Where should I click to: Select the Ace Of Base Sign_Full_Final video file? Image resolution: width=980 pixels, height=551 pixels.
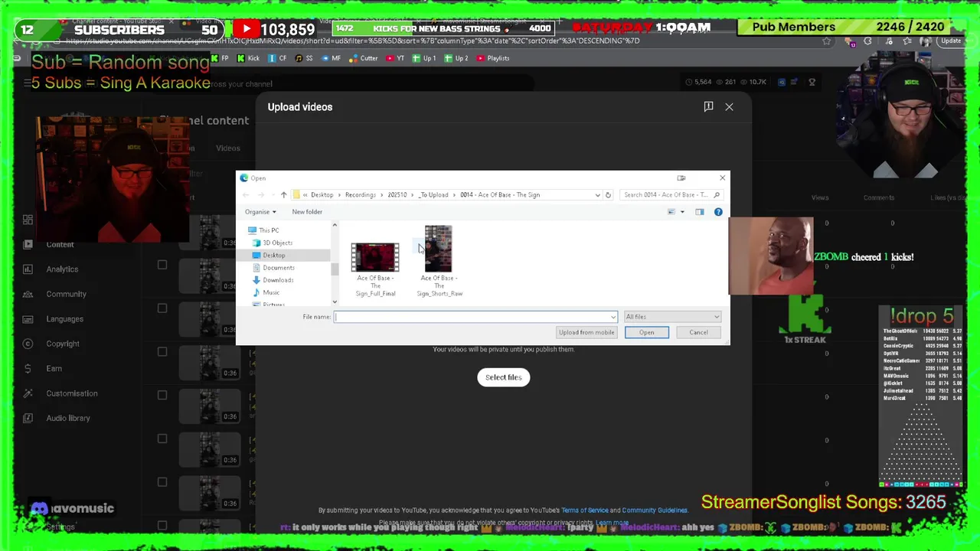[375, 269]
